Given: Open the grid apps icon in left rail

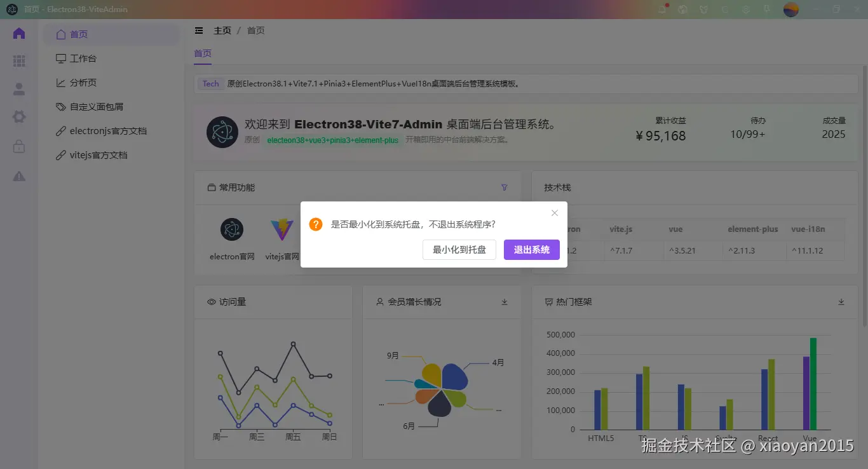Looking at the screenshot, I should tap(19, 61).
